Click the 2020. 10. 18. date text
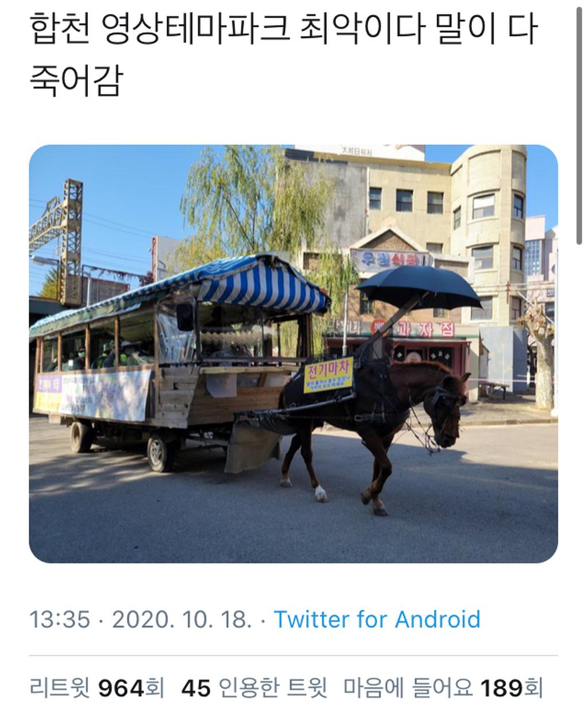The height and width of the screenshot is (718, 588). tap(181, 620)
